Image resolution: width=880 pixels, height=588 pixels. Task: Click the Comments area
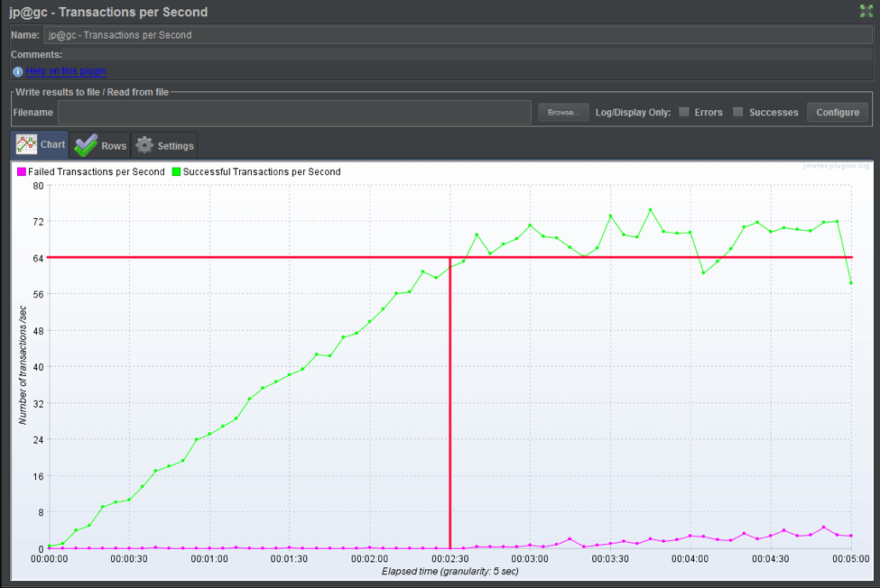click(x=451, y=54)
